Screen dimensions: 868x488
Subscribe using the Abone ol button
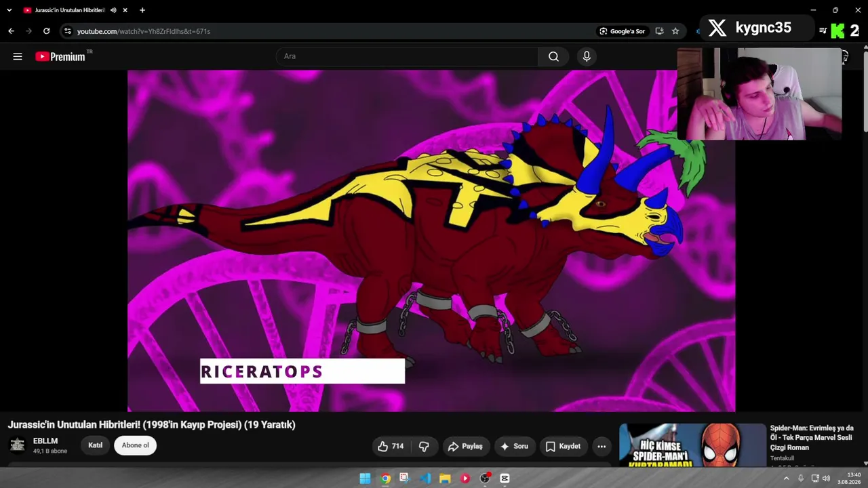135,445
